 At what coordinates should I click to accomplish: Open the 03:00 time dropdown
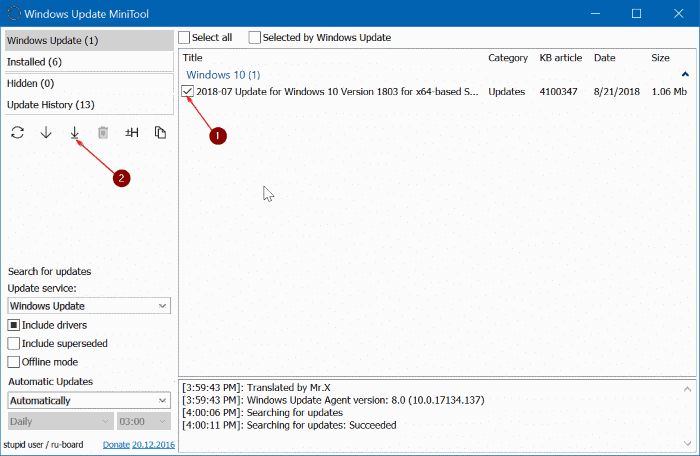point(144,422)
